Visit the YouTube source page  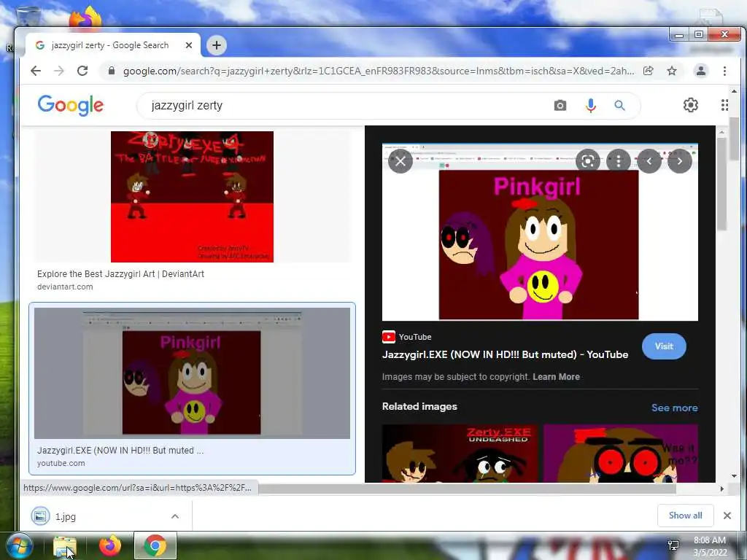pyautogui.click(x=664, y=346)
